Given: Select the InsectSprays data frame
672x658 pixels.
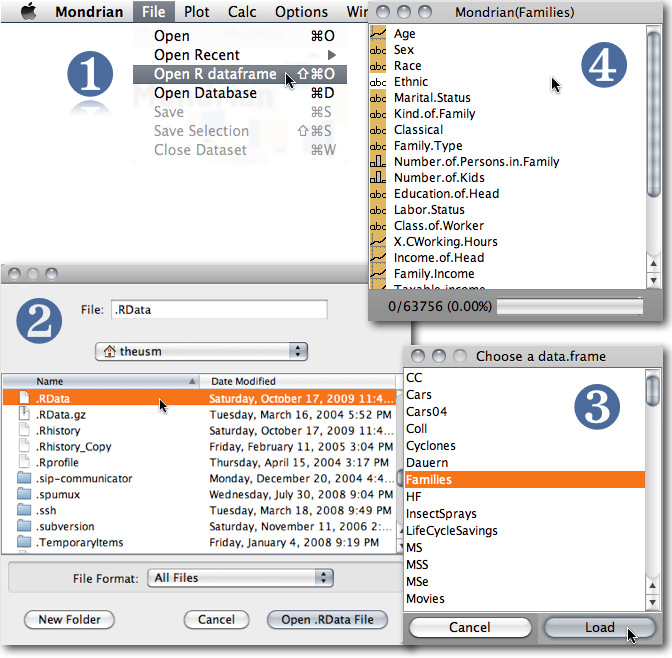Looking at the screenshot, I should (525, 514).
